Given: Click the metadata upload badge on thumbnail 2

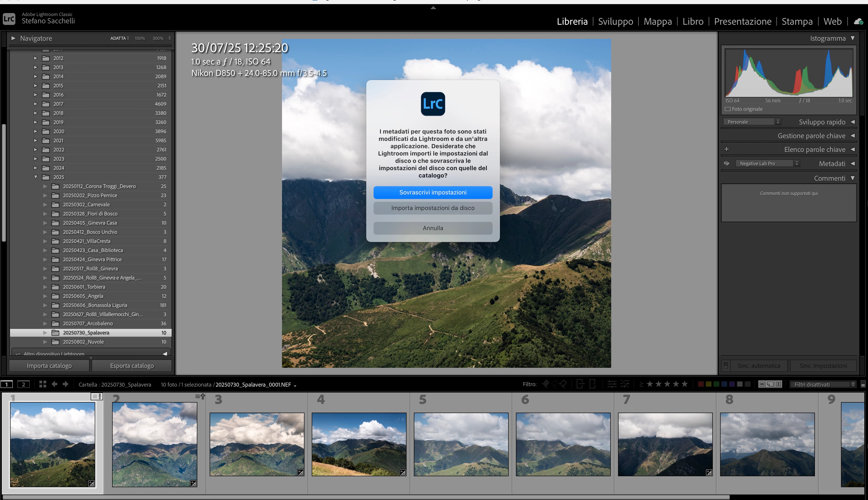Looking at the screenshot, I should click(200, 397).
